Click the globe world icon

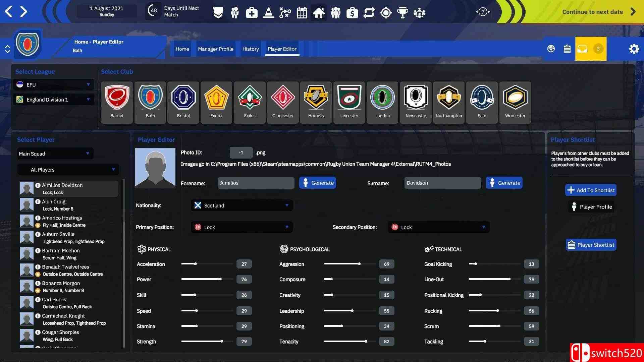(551, 49)
